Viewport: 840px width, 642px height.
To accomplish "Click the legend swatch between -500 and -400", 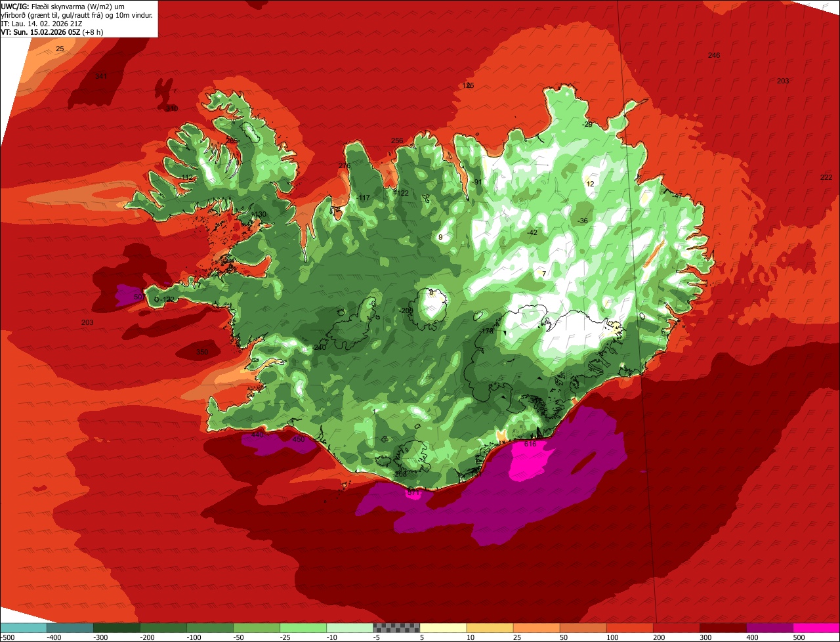I will point(24,628).
